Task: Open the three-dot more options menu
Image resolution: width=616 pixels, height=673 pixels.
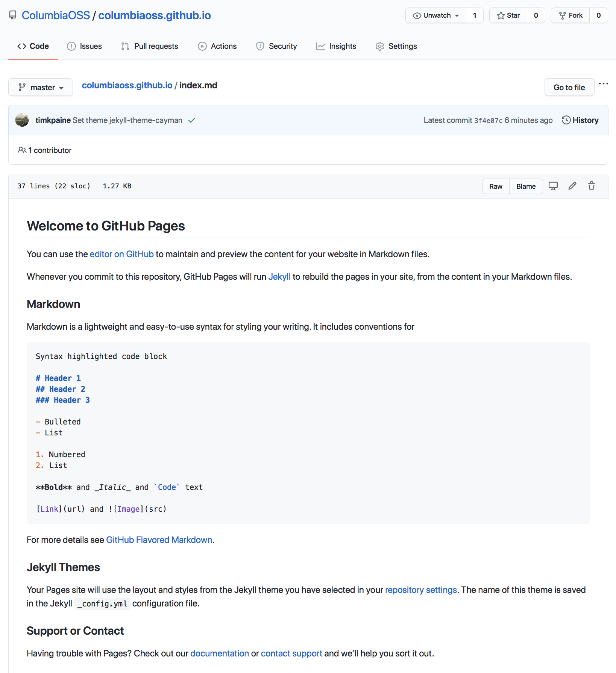Action: (x=604, y=84)
